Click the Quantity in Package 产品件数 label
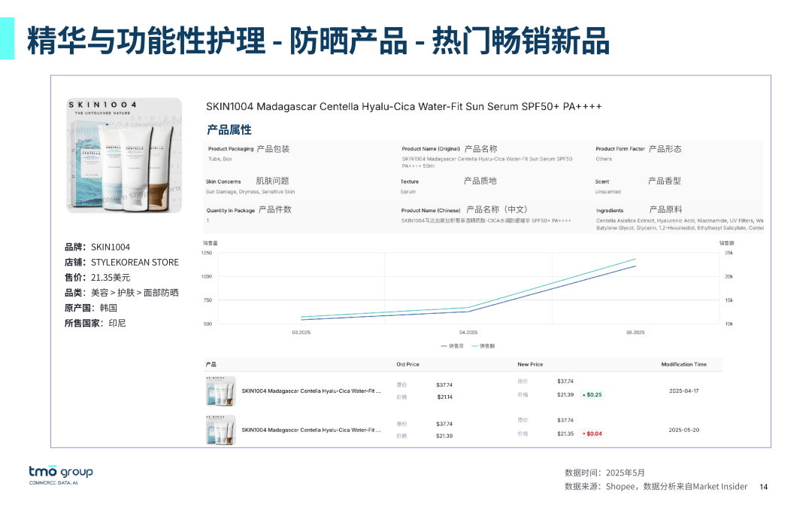The width and height of the screenshot is (812, 508). tap(249, 210)
